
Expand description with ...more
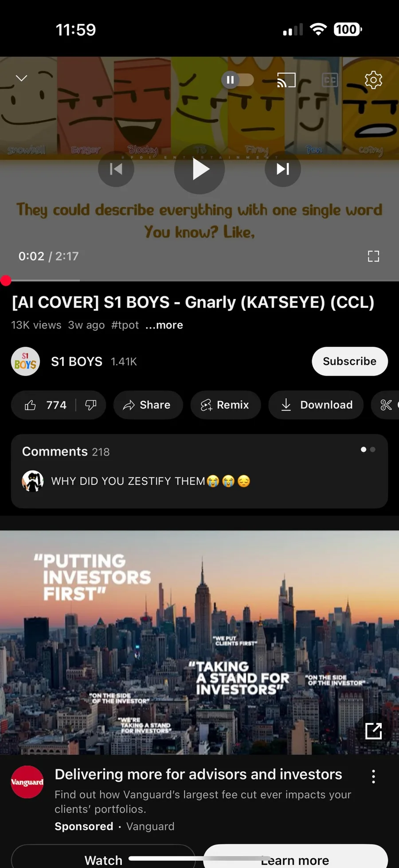164,325
